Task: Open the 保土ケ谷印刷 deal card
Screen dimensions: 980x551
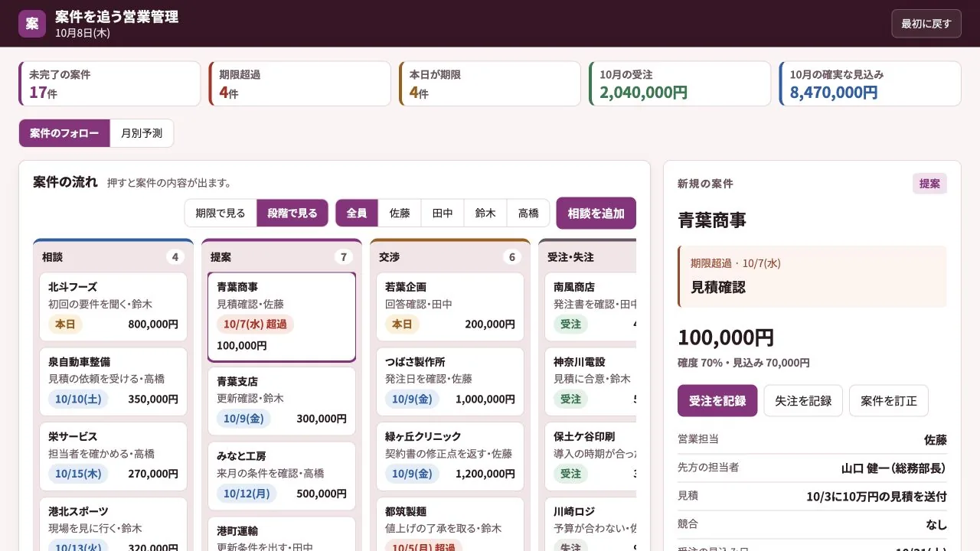Action: 590,457
